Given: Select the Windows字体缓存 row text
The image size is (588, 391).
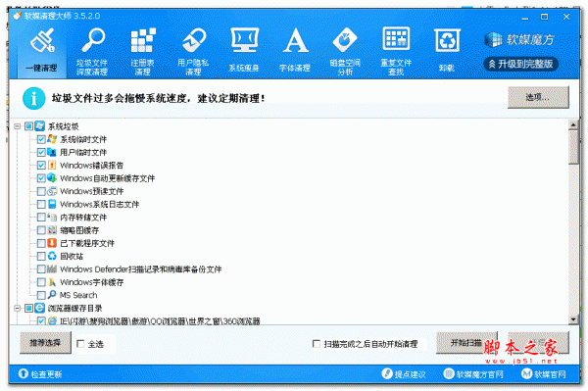Looking at the screenshot, I should 91,282.
